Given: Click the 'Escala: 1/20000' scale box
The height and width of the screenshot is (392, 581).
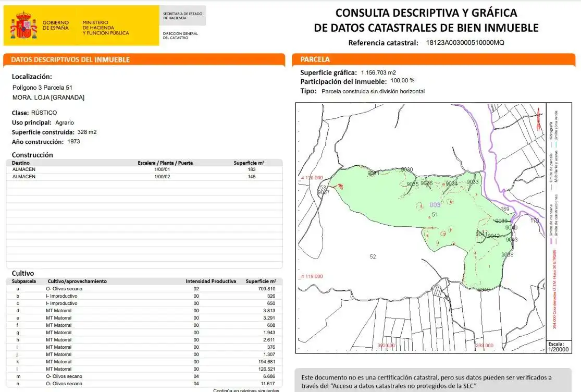Looking at the screenshot, I should pyautogui.click(x=559, y=347).
